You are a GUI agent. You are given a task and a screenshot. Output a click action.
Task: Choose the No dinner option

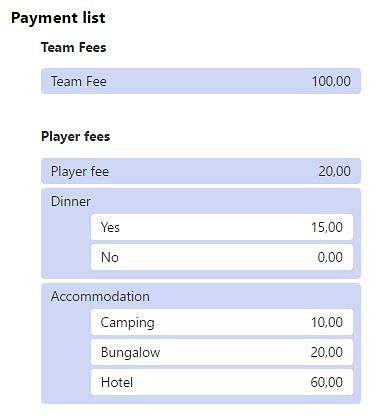tap(222, 257)
